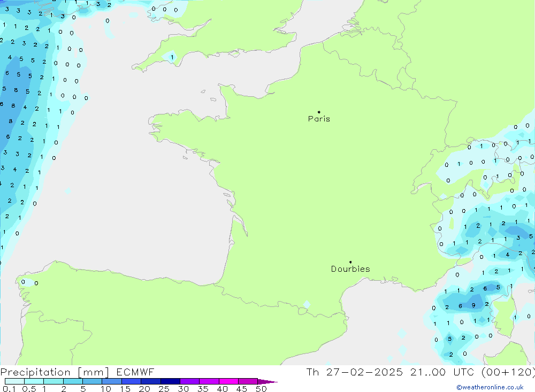Click the Precipitation [mm] title text
The image size is (535, 392).
[55, 372]
